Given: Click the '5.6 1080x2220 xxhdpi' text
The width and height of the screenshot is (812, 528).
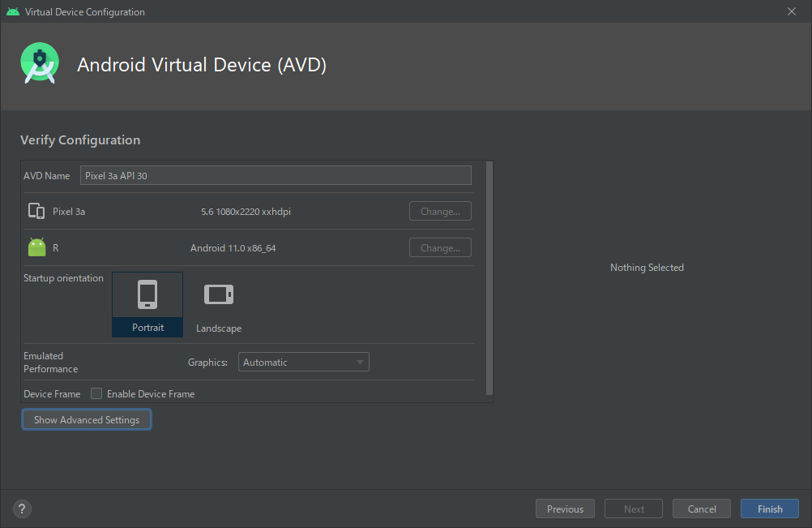Looking at the screenshot, I should point(246,212).
